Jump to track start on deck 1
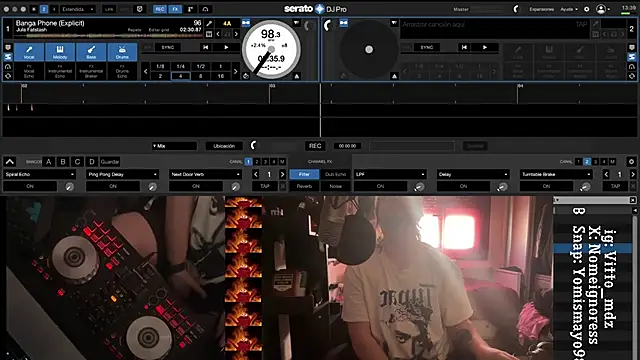The image size is (640, 360). 206,47
